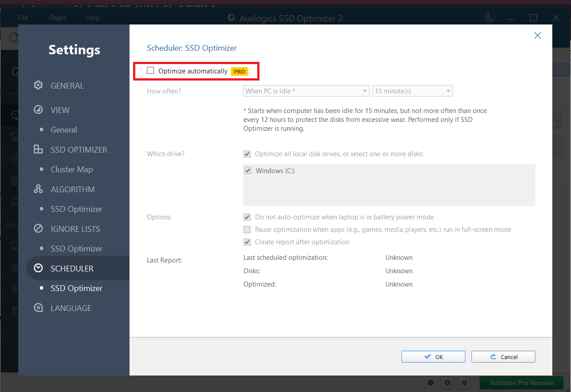
Task: Close the Scheduler settings dialog
Action: point(537,35)
